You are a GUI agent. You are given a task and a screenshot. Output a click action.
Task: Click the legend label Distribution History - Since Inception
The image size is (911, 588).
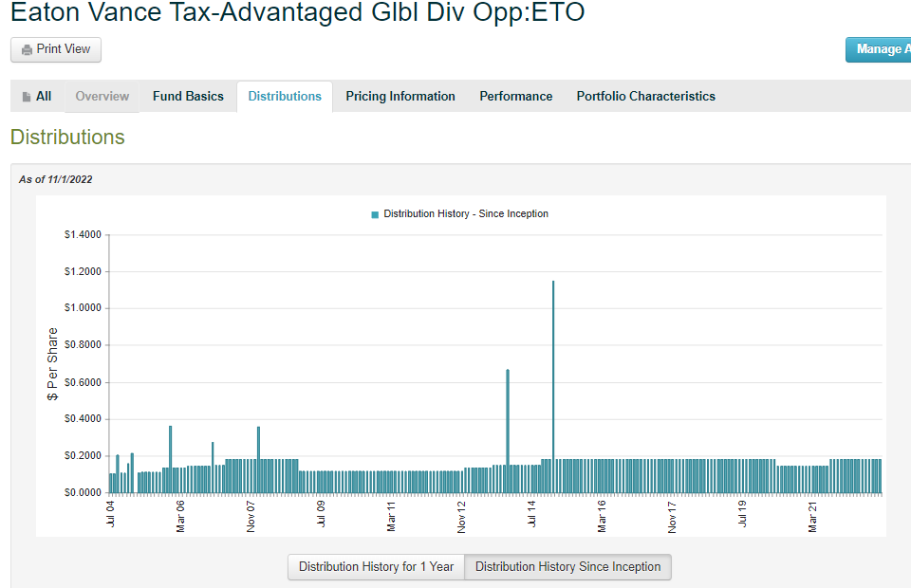466,213
